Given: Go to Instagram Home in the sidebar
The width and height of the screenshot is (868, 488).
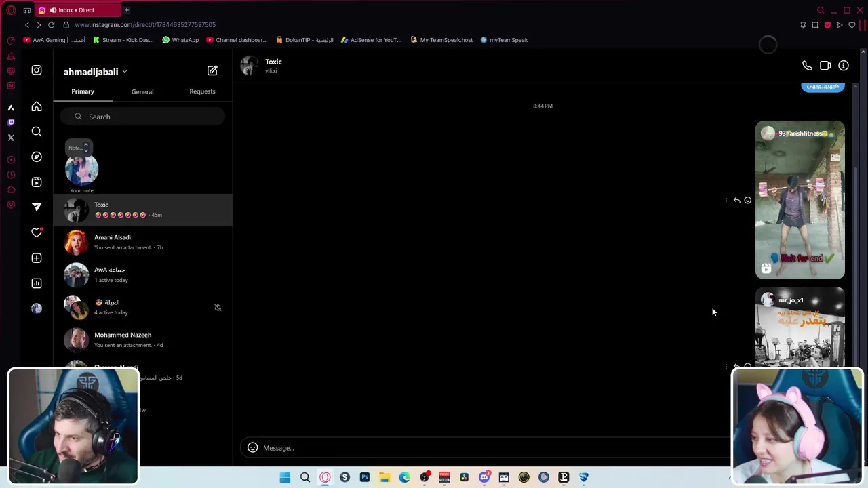Looking at the screenshot, I should (37, 106).
